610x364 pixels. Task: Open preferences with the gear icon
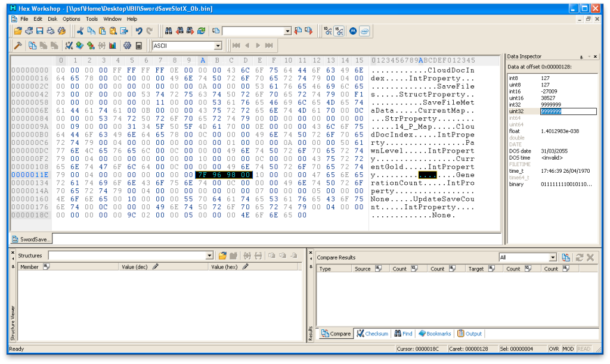(x=127, y=45)
